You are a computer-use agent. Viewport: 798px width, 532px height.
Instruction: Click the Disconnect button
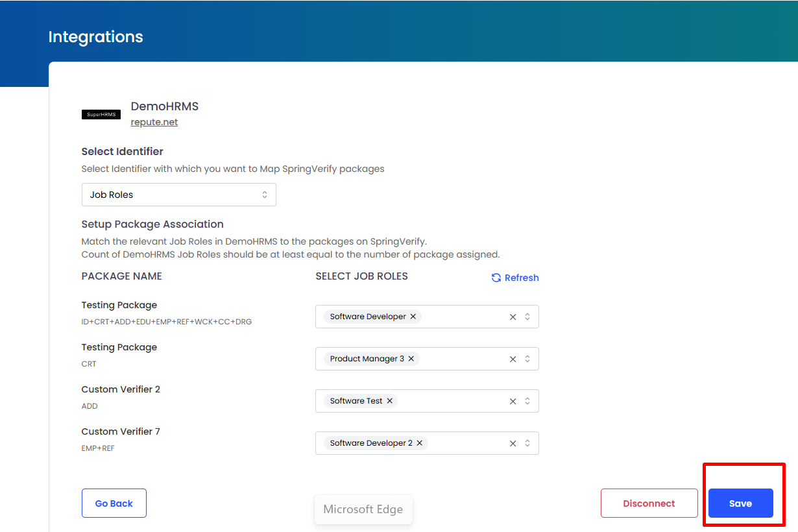[649, 503]
